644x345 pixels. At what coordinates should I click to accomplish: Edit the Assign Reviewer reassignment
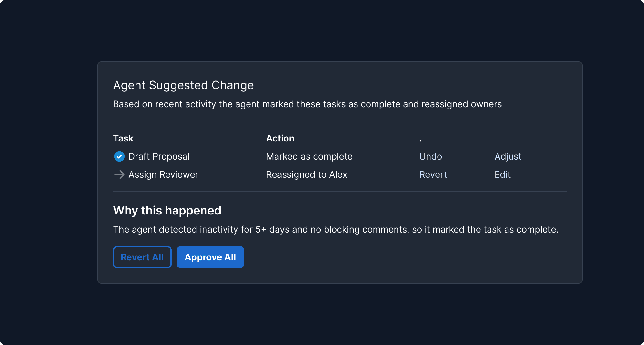pyautogui.click(x=502, y=174)
